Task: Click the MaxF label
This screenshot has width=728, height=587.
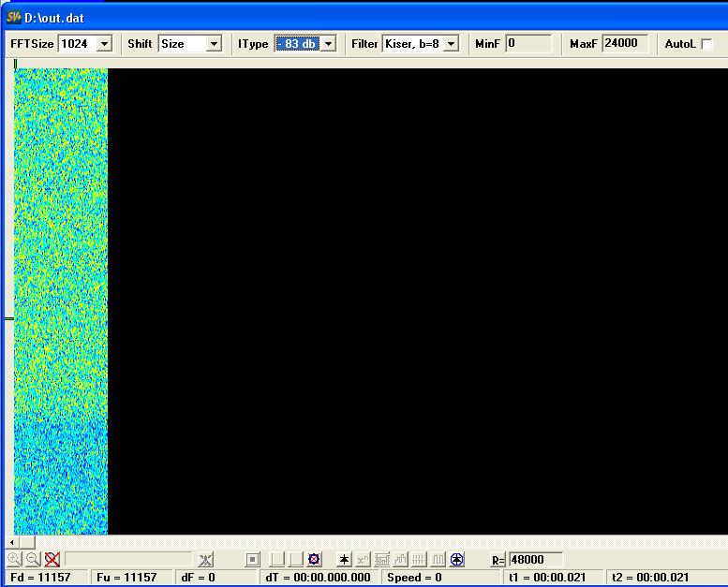Action: click(584, 44)
